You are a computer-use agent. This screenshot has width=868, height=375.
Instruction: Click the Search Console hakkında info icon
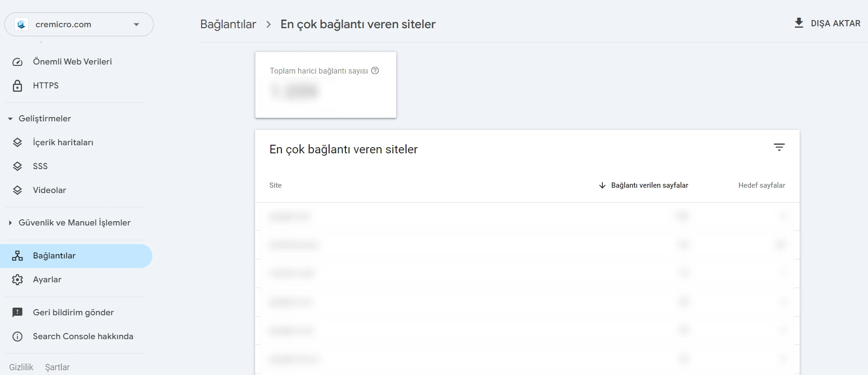pos(17,336)
